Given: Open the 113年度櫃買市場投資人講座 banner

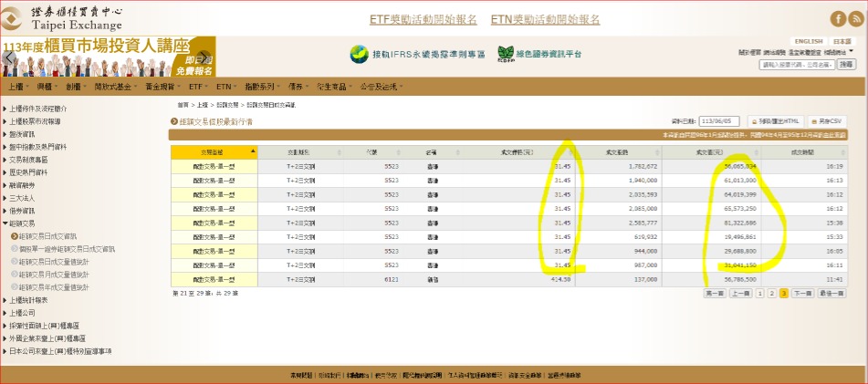Looking at the screenshot, I should (108, 57).
